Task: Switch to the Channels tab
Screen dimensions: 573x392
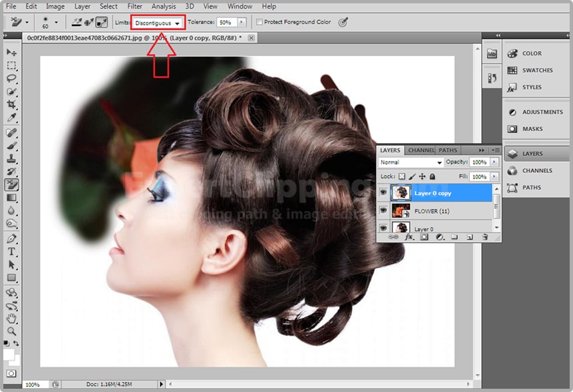Action: click(421, 150)
